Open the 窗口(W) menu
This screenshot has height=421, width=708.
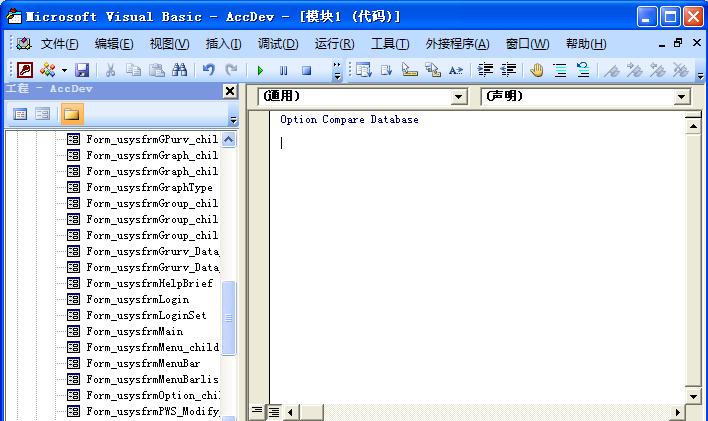click(x=527, y=44)
